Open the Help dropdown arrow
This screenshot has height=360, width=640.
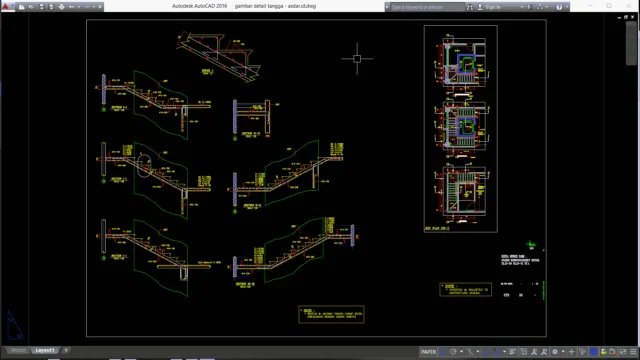(x=567, y=7)
